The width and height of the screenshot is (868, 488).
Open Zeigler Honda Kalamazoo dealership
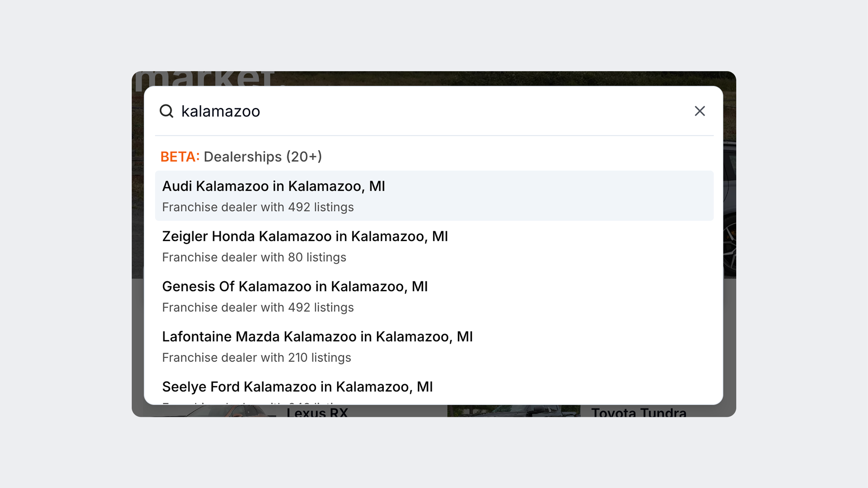(x=434, y=246)
